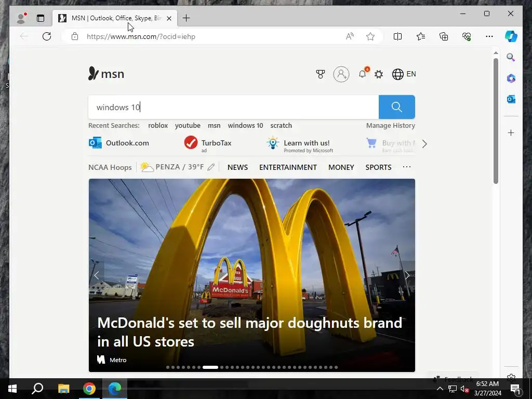The image size is (532, 399).
Task: Open Microsoft 365 sidebar icon
Action: [x=511, y=78]
